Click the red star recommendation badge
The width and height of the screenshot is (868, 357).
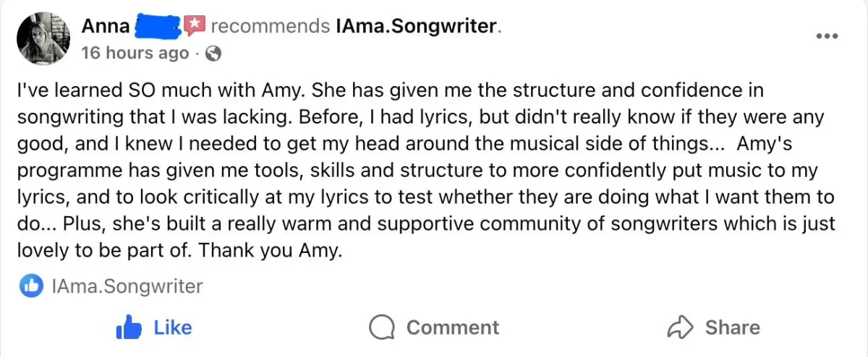coord(194,26)
